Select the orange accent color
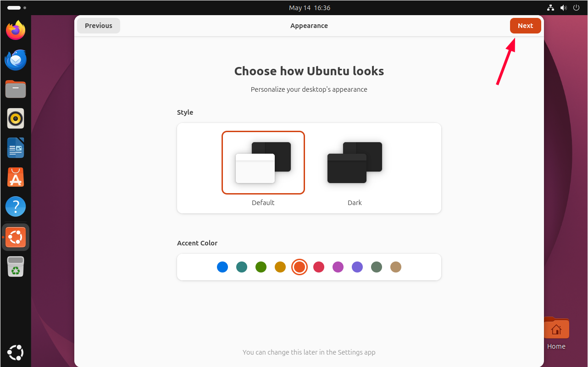 click(x=300, y=267)
